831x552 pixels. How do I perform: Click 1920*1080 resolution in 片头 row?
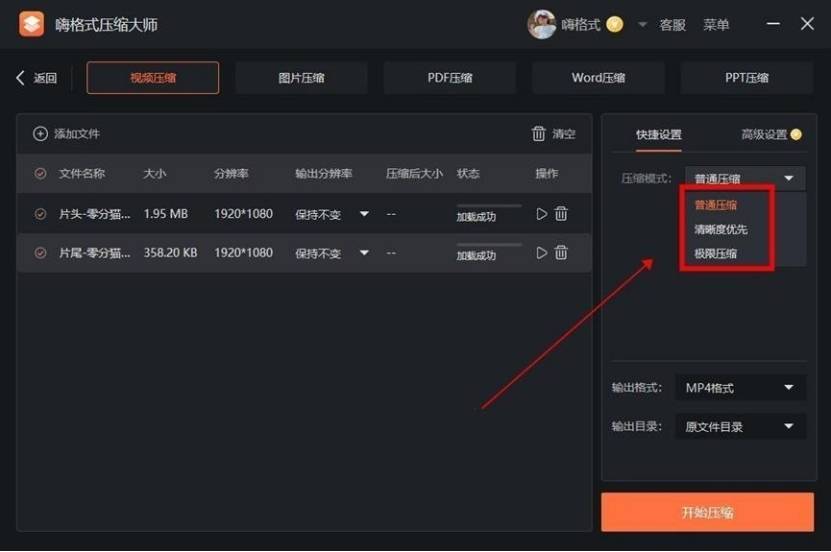pos(243,214)
